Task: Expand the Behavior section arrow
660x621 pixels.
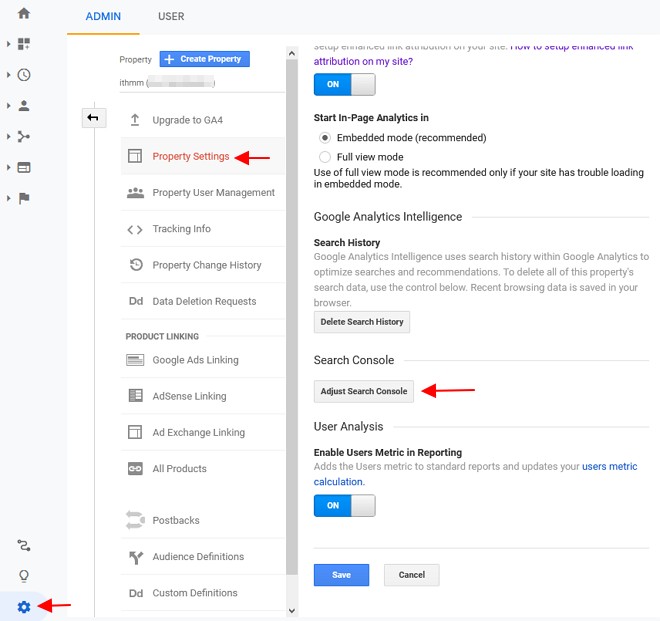Action: [8, 168]
